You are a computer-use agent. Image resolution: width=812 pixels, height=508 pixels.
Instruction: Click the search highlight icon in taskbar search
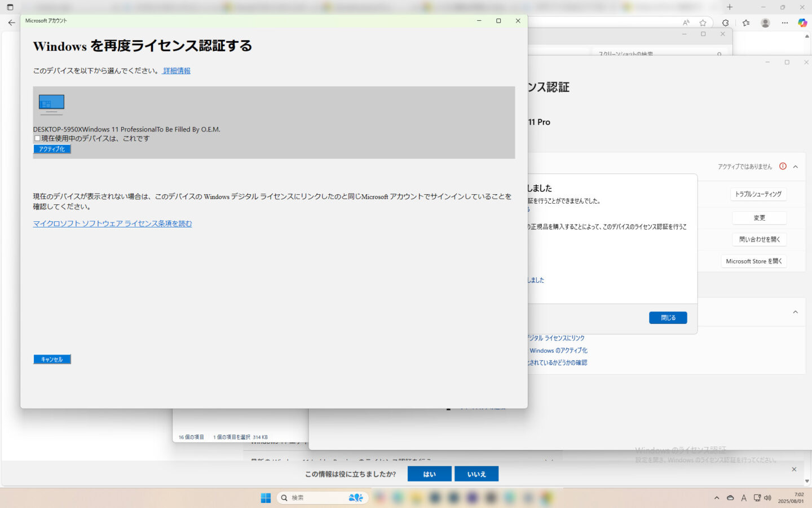(356, 498)
